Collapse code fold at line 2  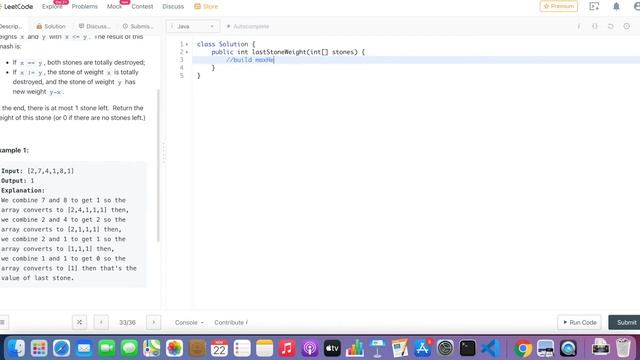(x=187, y=52)
